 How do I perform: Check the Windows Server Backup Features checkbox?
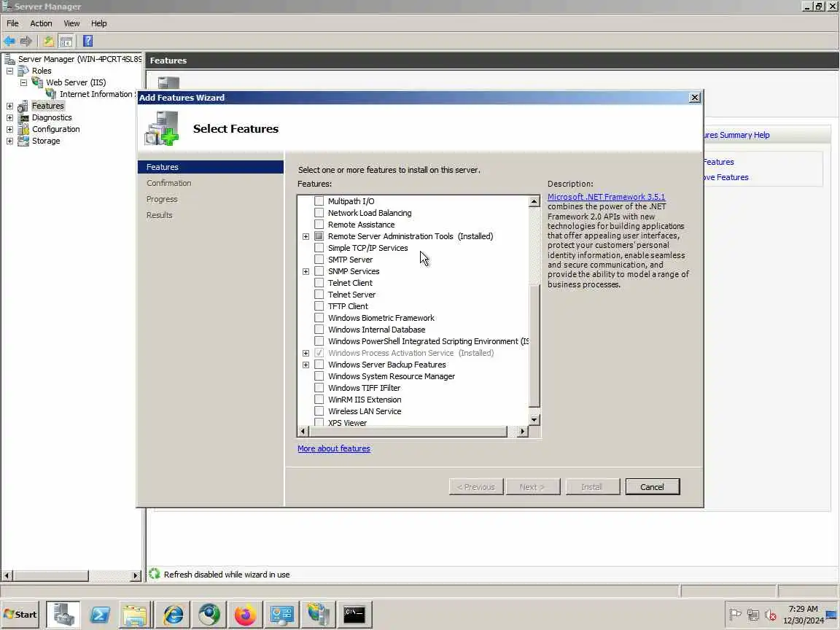pyautogui.click(x=319, y=365)
